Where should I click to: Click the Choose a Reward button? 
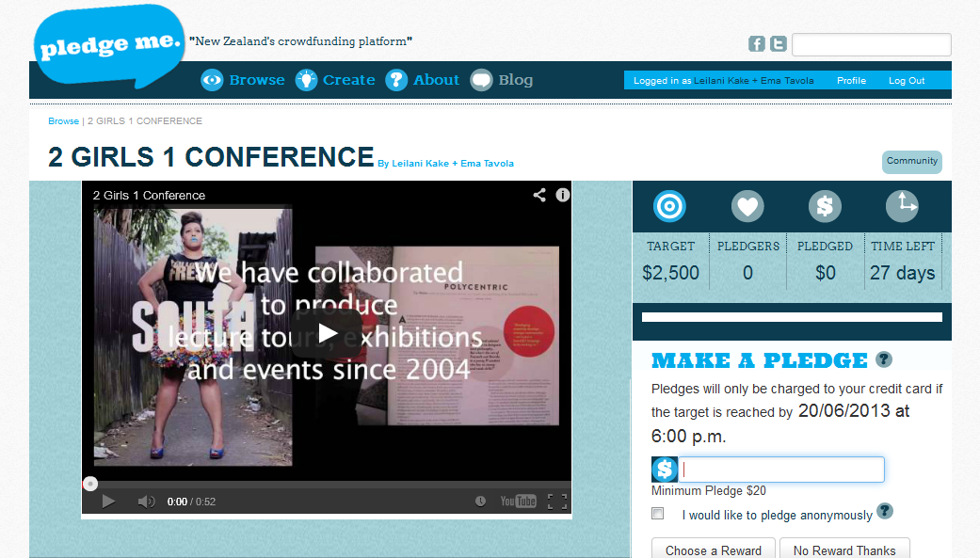(x=713, y=550)
